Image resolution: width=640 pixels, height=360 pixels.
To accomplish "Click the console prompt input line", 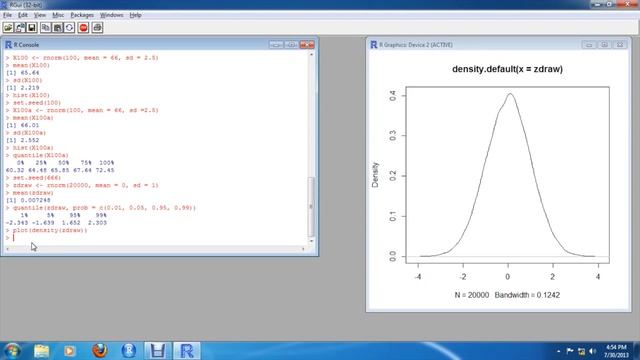I will pos(157,238).
